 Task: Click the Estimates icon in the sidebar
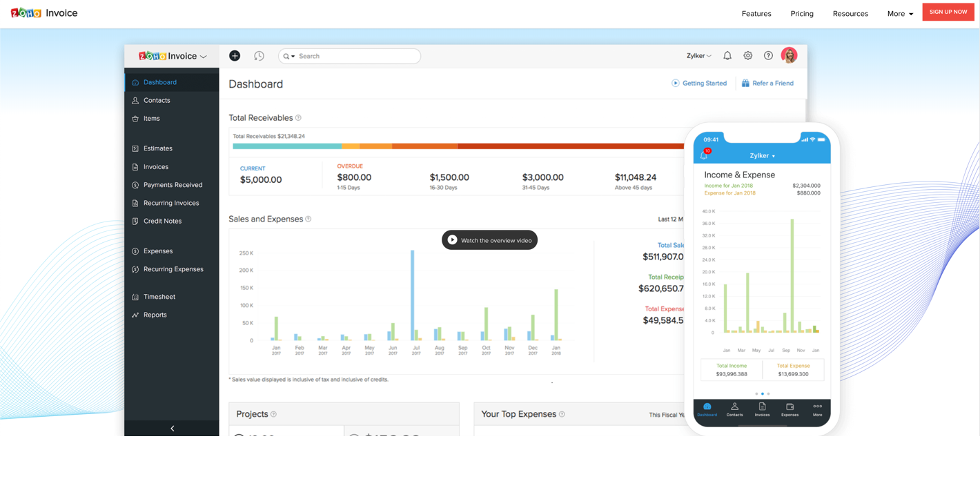coord(135,148)
